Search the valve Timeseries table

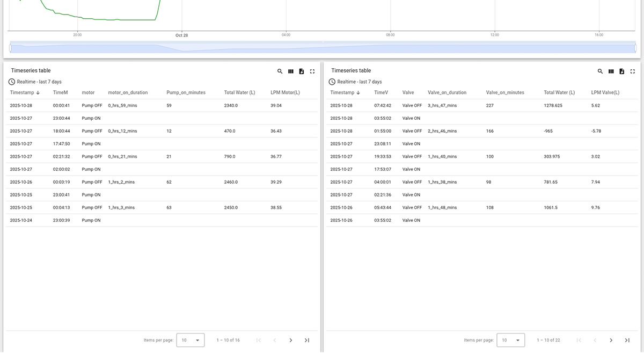tap(600, 71)
